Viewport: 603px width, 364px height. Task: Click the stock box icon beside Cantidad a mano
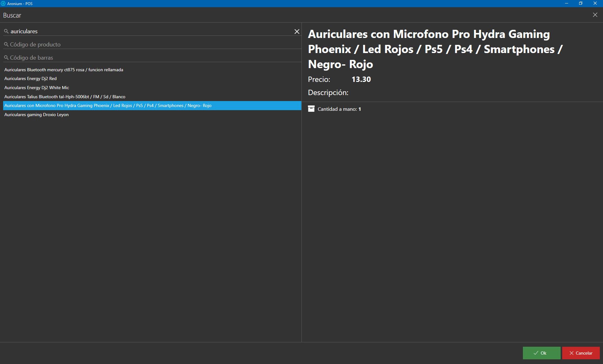(311, 109)
